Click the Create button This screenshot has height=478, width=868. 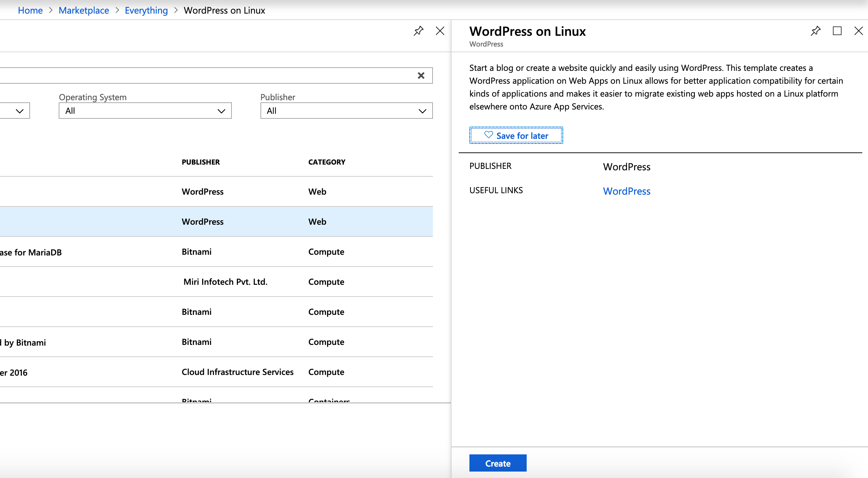click(x=498, y=463)
